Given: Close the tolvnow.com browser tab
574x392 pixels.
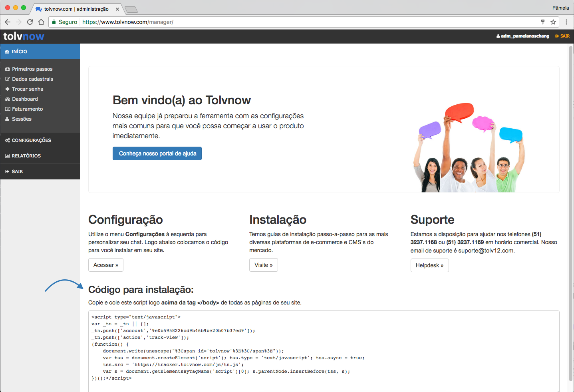Looking at the screenshot, I should click(x=117, y=9).
